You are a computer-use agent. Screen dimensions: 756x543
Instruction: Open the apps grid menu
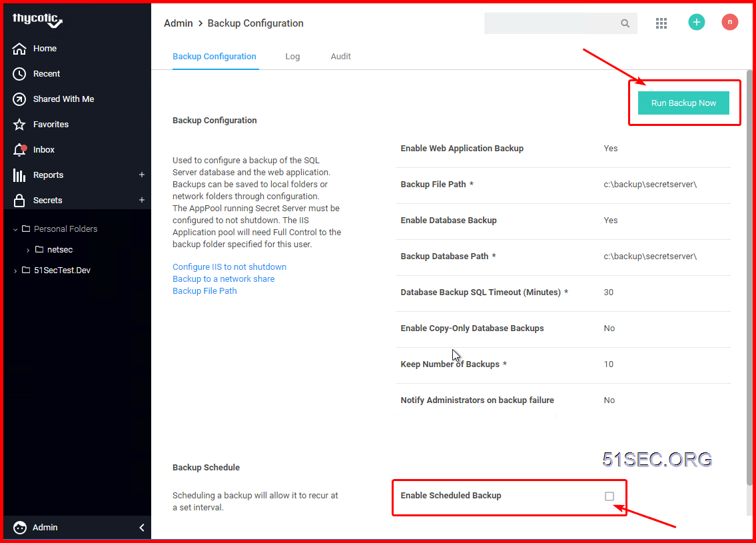tap(661, 23)
